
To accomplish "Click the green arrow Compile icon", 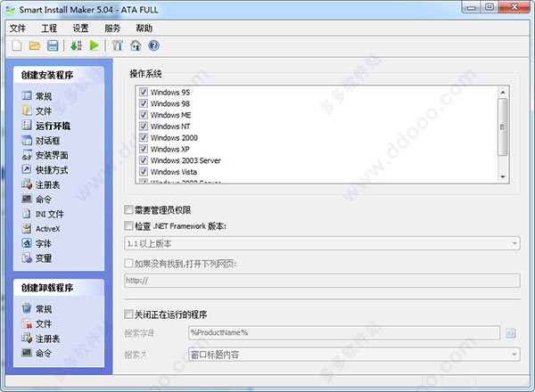I will (x=76, y=45).
